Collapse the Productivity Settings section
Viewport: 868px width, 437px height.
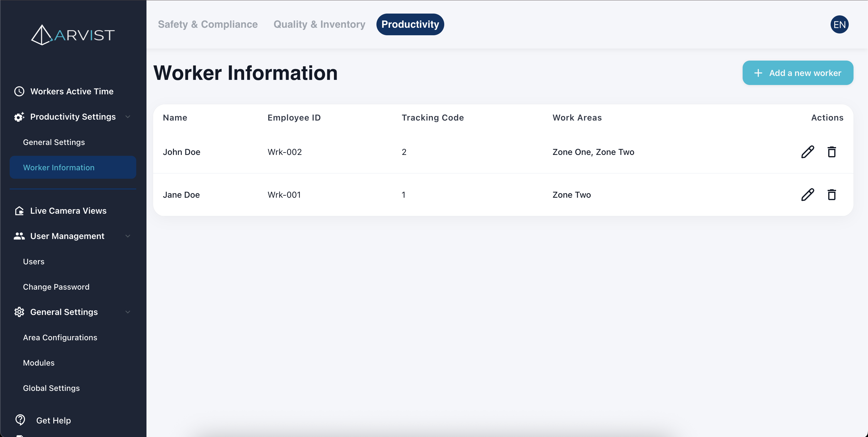tap(128, 117)
